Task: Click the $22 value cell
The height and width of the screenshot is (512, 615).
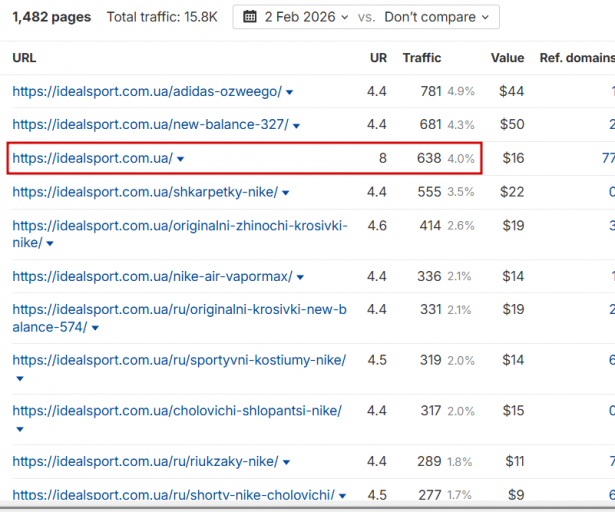Action: coord(512,192)
